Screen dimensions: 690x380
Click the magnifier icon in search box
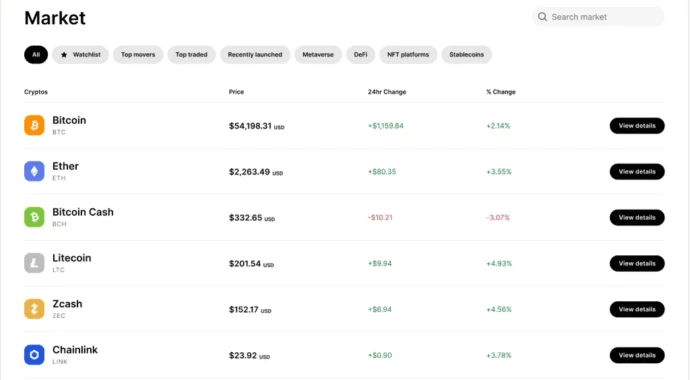(543, 17)
